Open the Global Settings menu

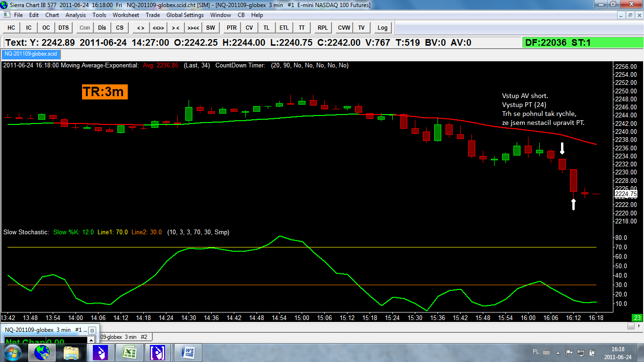(x=185, y=15)
